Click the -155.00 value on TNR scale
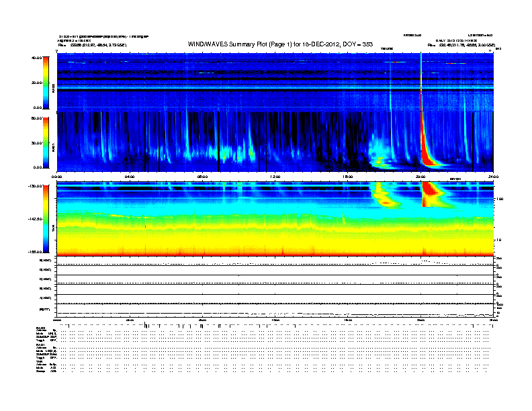Viewport: 532px width, 411px height. [35, 252]
